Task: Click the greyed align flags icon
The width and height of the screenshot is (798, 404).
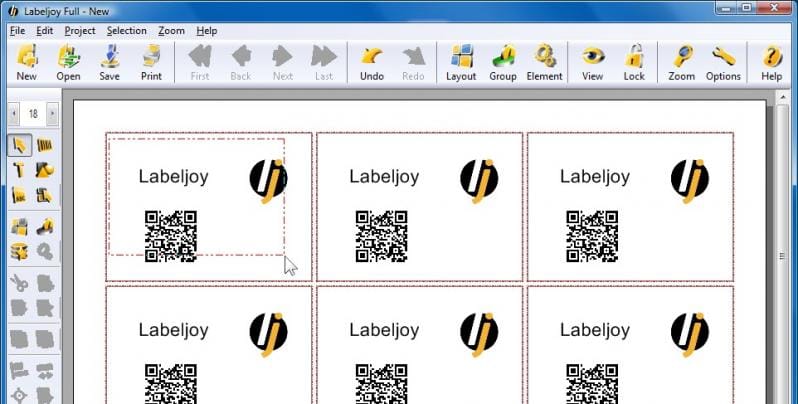Action: pos(19,370)
